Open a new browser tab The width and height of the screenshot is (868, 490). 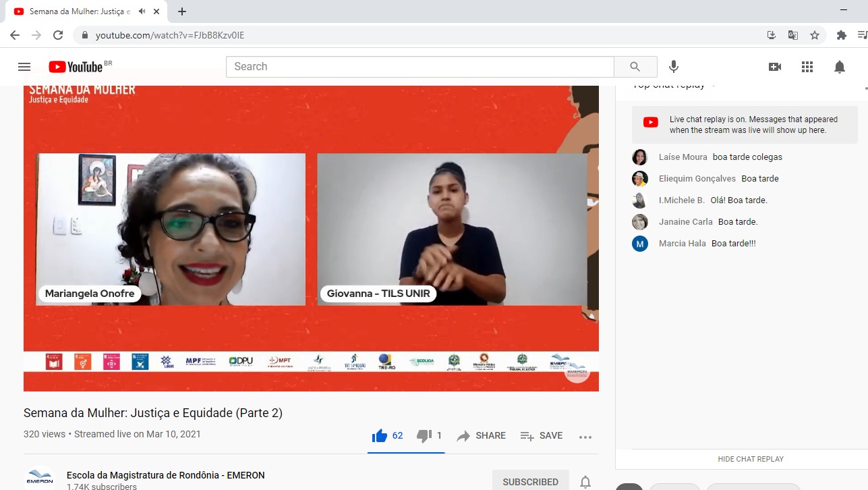pos(182,11)
